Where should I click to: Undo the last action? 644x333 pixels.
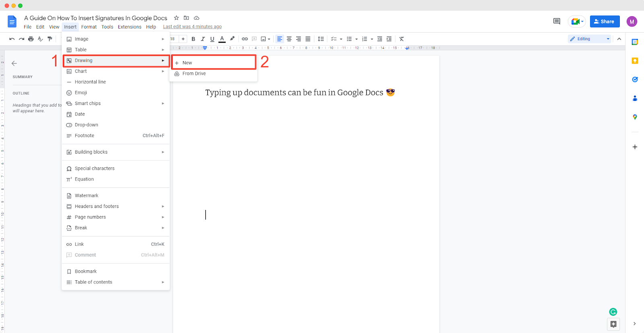pos(12,39)
